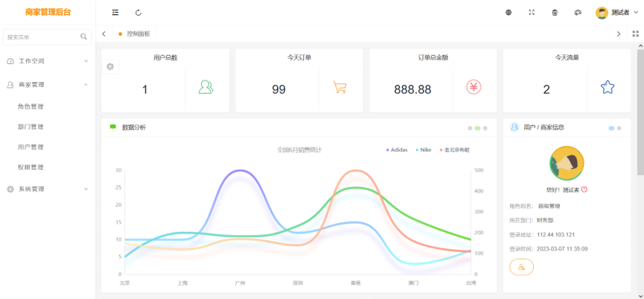Collapse the 商家管理 sidebar menu
This screenshot has width=644, height=299.
coord(48,85)
